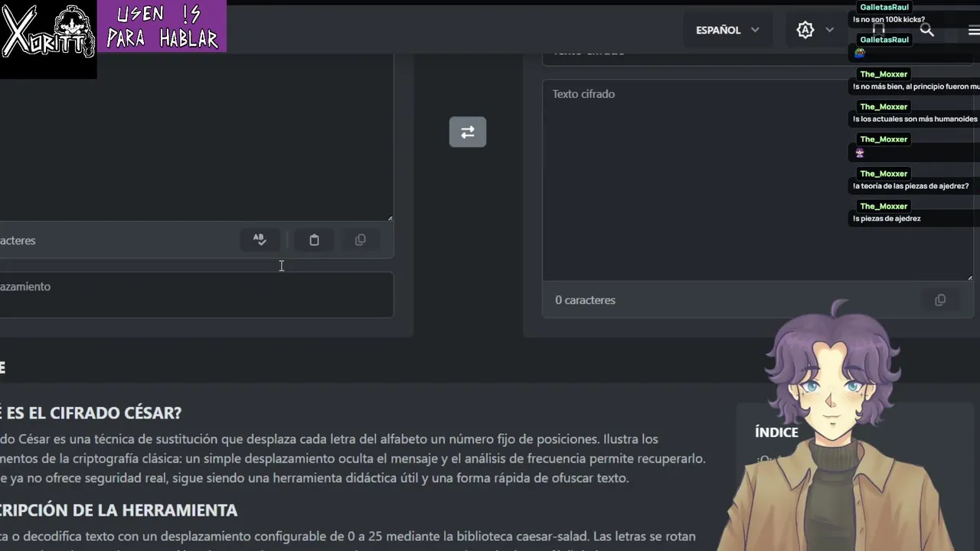This screenshot has width=980, height=551.
Task: Swap input and output with the arrows button
Action: coord(467,132)
